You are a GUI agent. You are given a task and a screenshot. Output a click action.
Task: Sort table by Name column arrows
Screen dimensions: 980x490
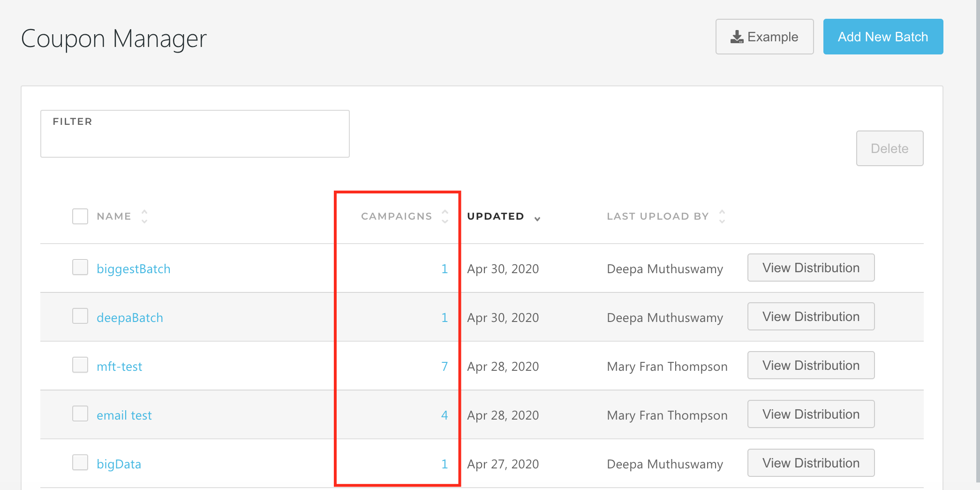tap(144, 216)
